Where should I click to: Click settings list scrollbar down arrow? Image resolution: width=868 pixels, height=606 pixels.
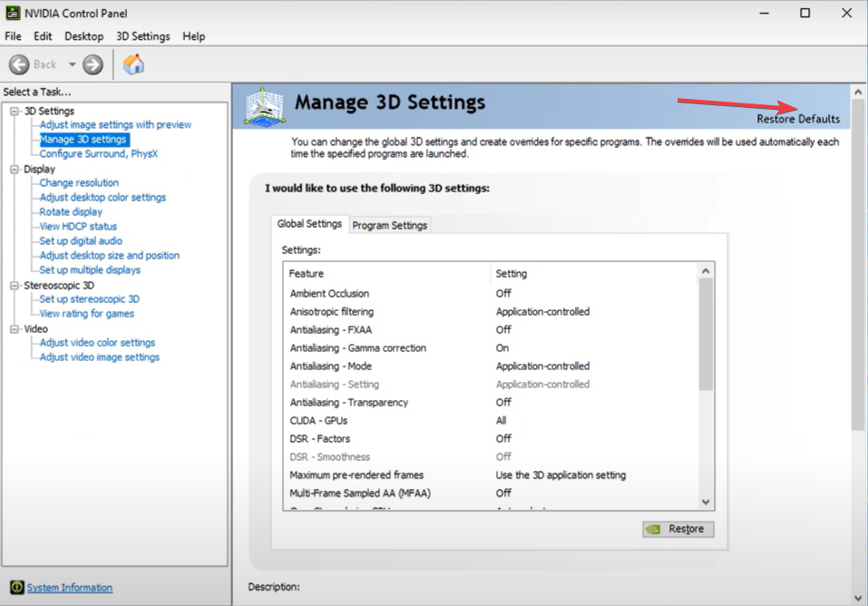706,502
